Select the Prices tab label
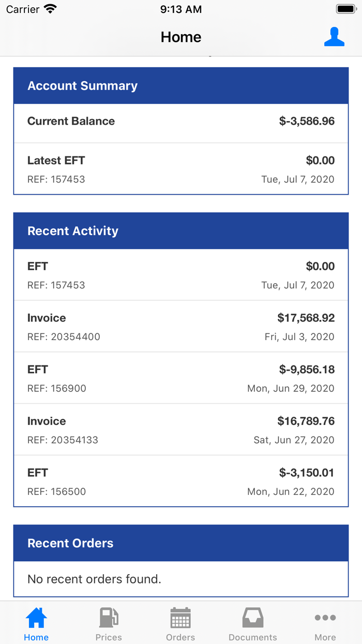The height and width of the screenshot is (644, 362). tap(109, 637)
